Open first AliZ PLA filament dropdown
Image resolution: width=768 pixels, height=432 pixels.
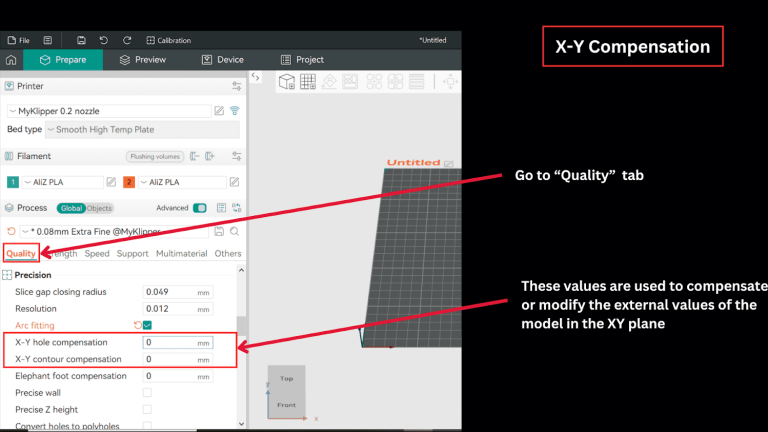pyautogui.click(x=62, y=182)
